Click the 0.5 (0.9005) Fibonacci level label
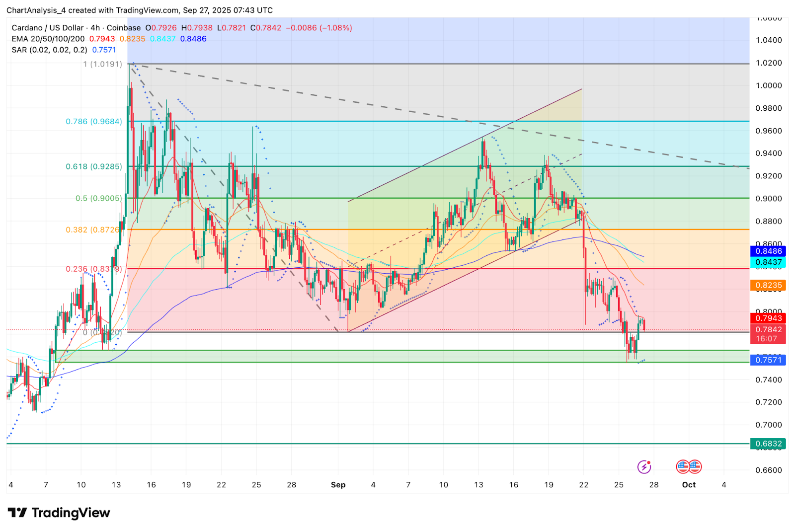Image resolution: width=795 pixels, height=532 pixels. 98,198
